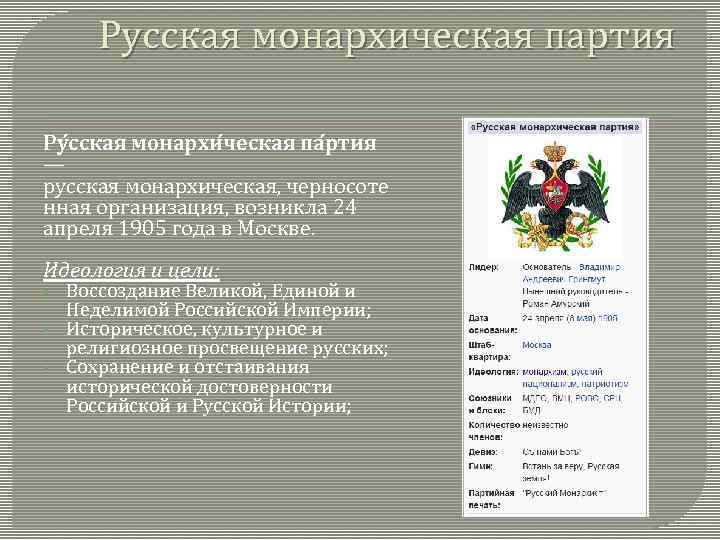Open the 'монархизм' ideology link

click(x=544, y=371)
